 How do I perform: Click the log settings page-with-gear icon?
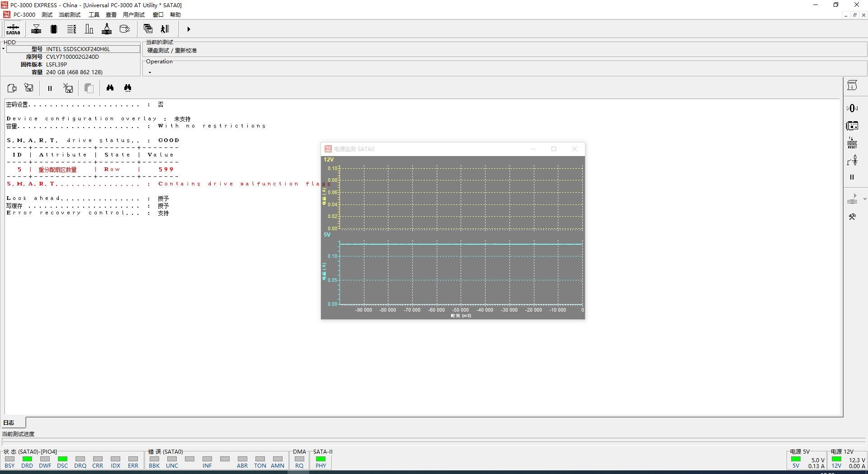pos(12,88)
